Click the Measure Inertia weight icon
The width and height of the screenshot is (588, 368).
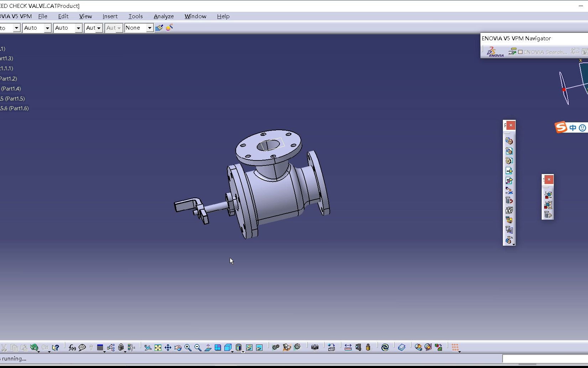[368, 347]
